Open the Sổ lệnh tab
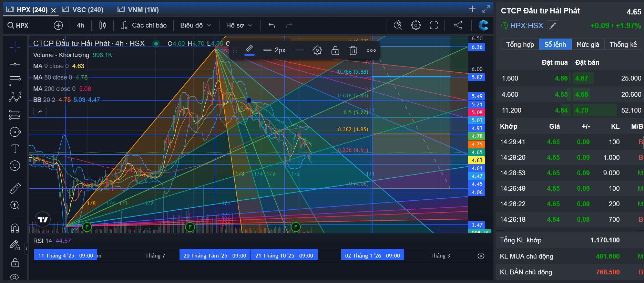 click(x=555, y=44)
